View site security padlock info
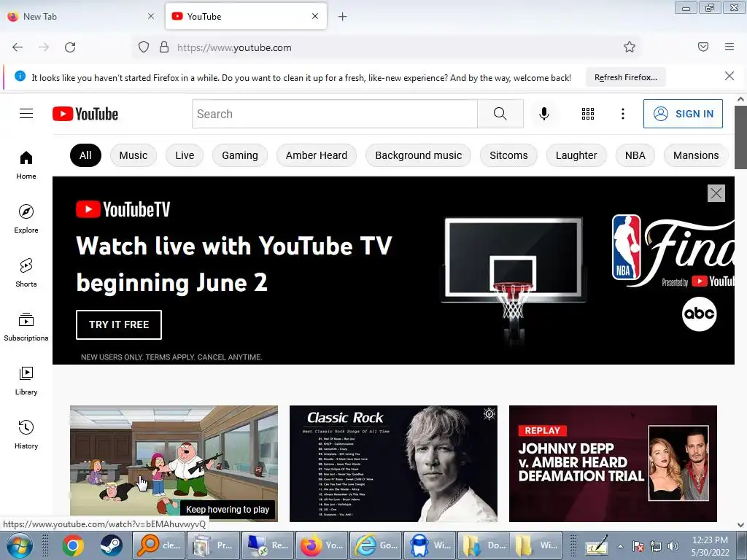The image size is (747, 560). pyautogui.click(x=164, y=47)
